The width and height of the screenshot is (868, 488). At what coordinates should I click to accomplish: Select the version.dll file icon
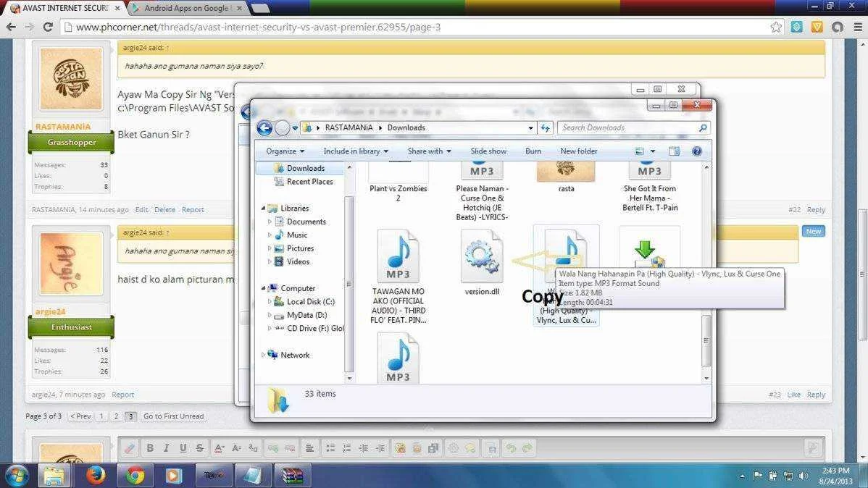482,257
